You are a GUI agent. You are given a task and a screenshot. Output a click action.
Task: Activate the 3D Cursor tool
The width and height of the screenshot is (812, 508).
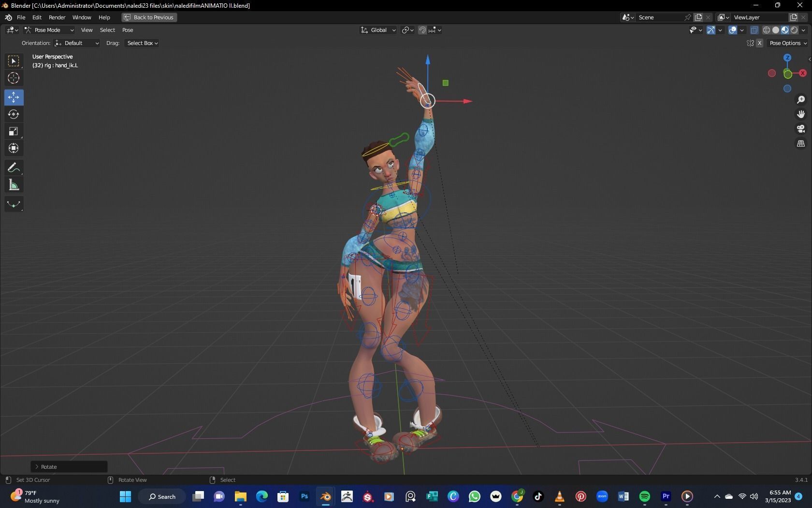coord(14,78)
